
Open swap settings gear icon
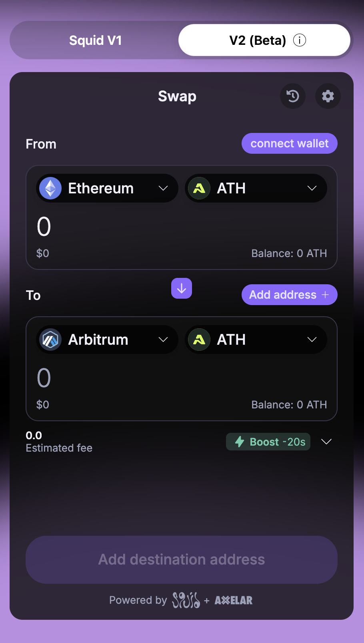[328, 96]
